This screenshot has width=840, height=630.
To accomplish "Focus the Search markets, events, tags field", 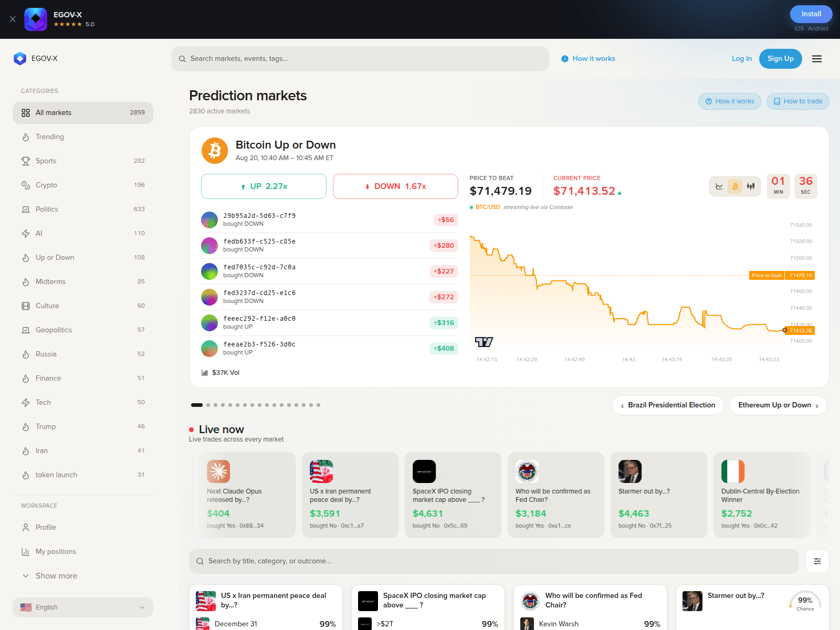I will coord(360,59).
